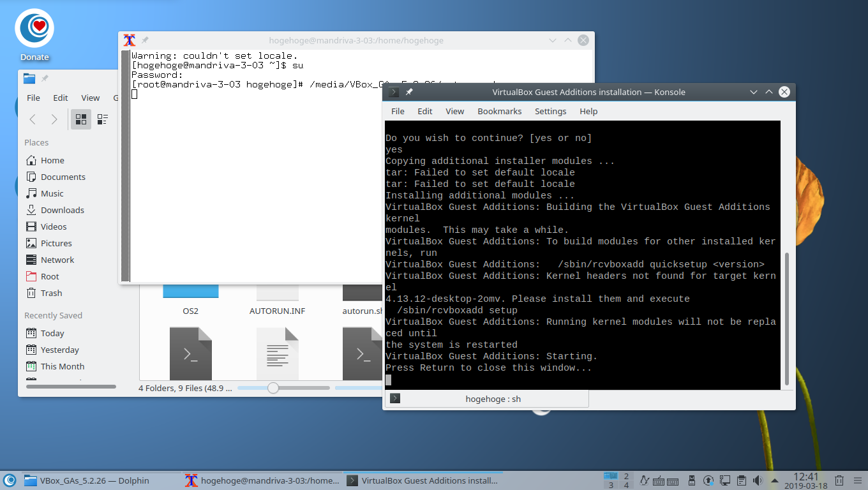Viewport: 868px width, 490px height.
Task: Open the Donate desktop icon
Action: coord(34,35)
